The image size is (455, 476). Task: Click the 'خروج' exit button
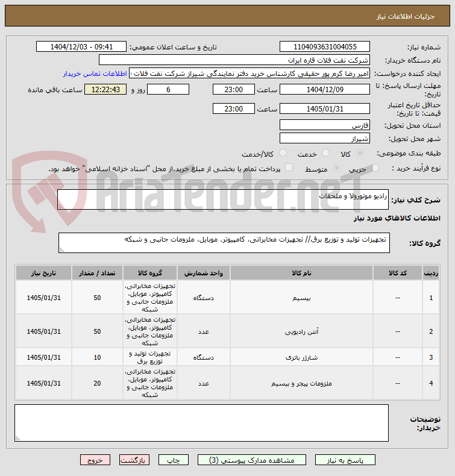[95, 460]
